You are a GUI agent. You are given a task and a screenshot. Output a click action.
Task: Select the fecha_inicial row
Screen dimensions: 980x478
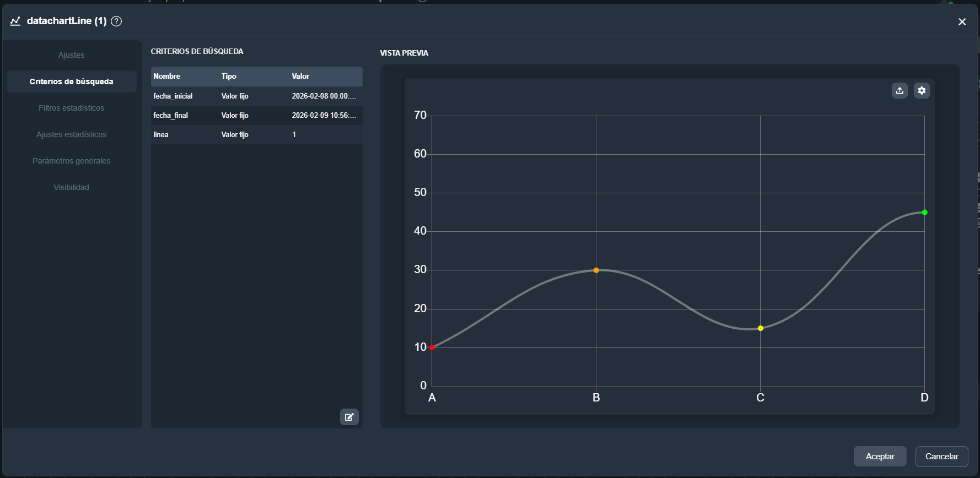click(x=256, y=96)
